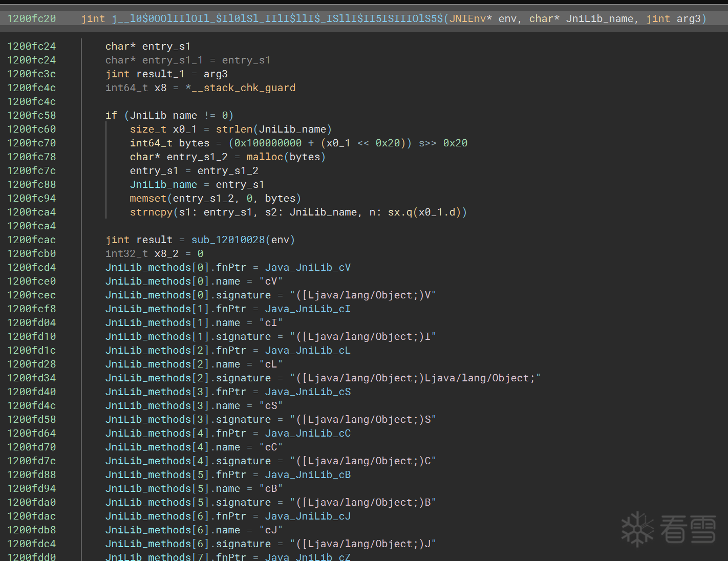Click address 1200fcac in the gutter

[32, 240]
